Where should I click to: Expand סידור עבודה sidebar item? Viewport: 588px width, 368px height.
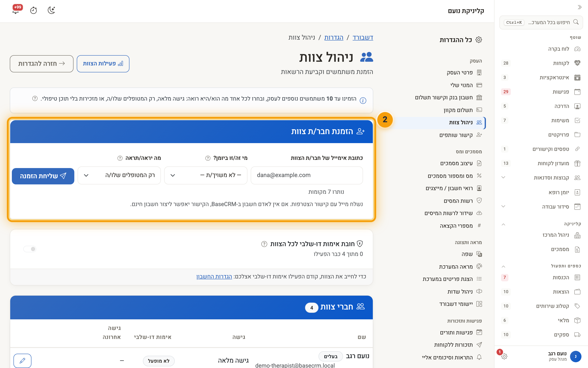tap(503, 206)
